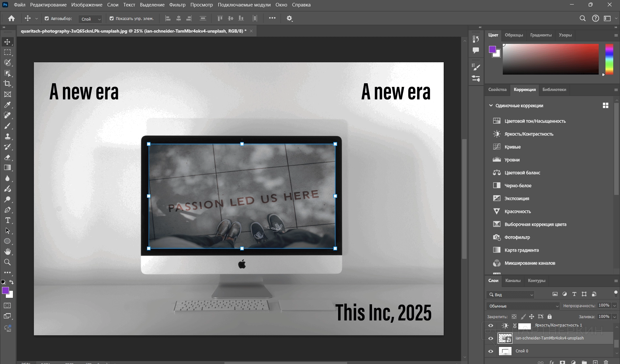Image resolution: width=620 pixels, height=364 pixels.
Task: Select the Clone Stamp tool
Action: tap(7, 136)
